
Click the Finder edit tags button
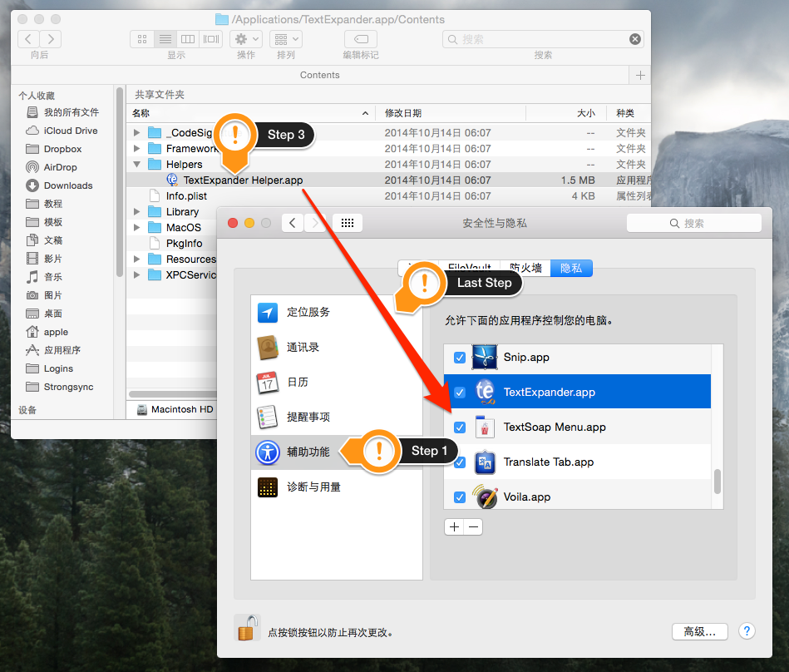[x=361, y=39]
